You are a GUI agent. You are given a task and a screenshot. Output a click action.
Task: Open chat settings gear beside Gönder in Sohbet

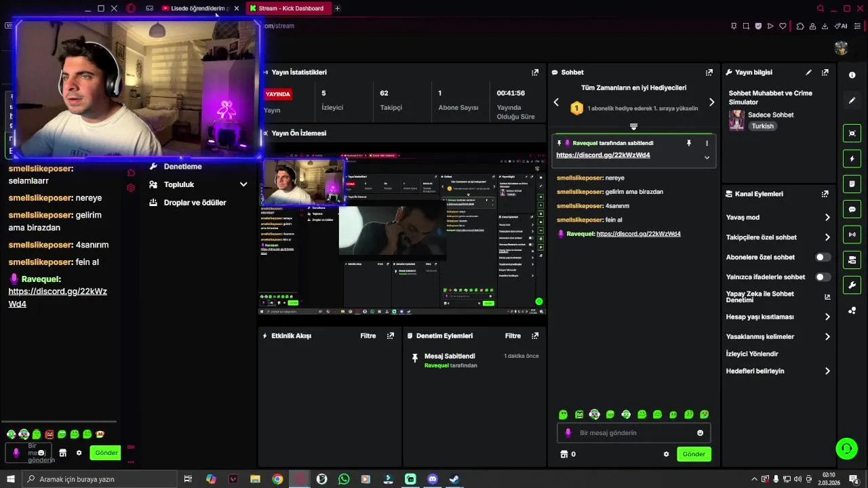coord(666,454)
